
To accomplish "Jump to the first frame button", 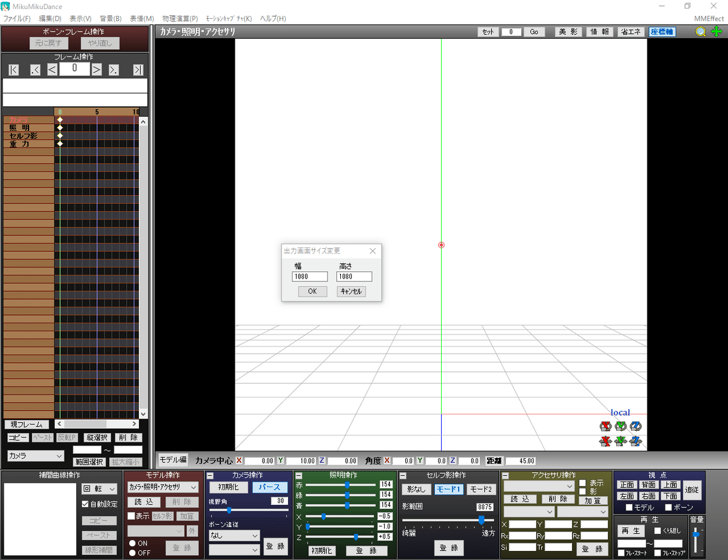I will coord(14,70).
